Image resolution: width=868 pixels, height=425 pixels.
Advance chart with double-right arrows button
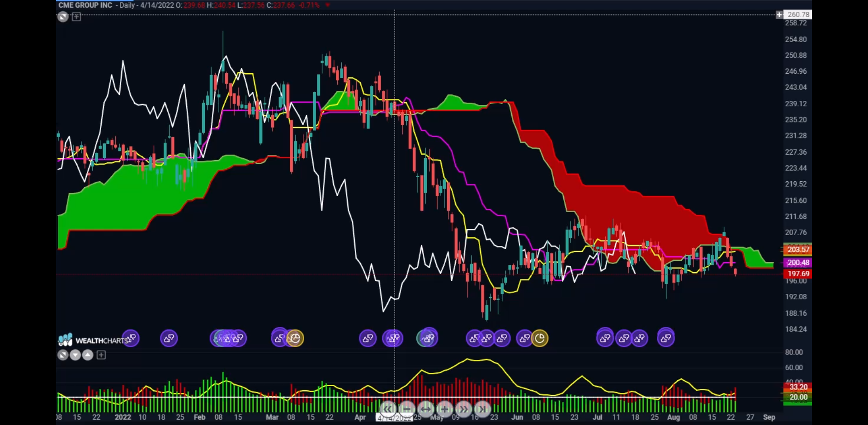(464, 409)
